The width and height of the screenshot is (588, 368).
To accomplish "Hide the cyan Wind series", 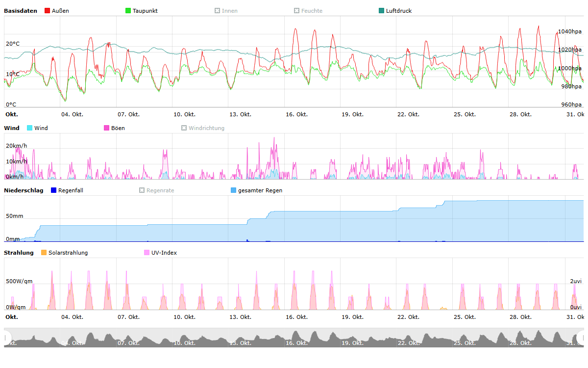I will coord(30,128).
